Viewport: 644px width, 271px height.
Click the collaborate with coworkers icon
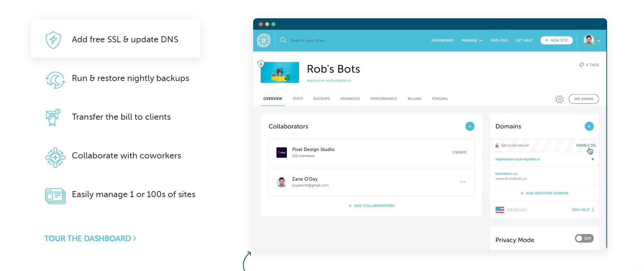pos(55,157)
